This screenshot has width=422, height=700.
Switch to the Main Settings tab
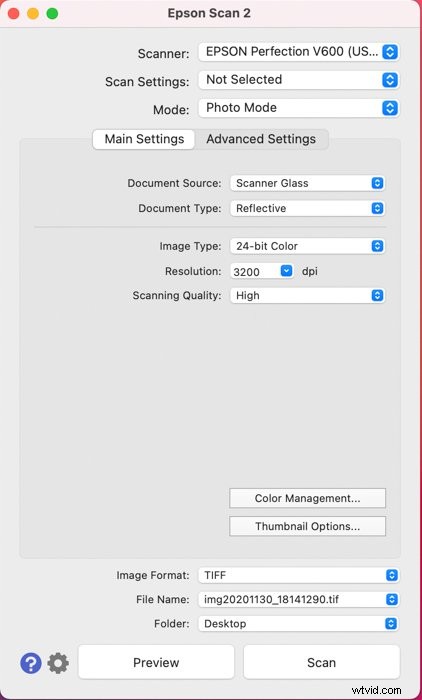pyautogui.click(x=144, y=139)
